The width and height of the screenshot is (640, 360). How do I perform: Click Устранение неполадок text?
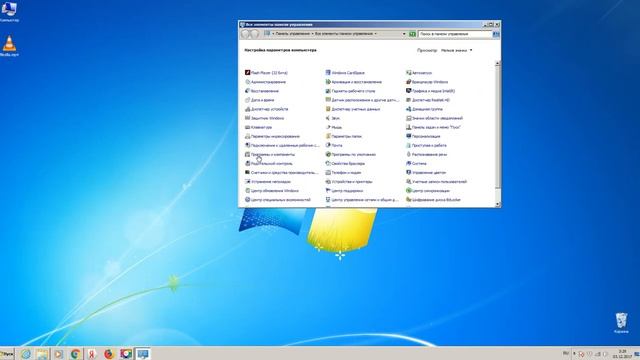271,182
